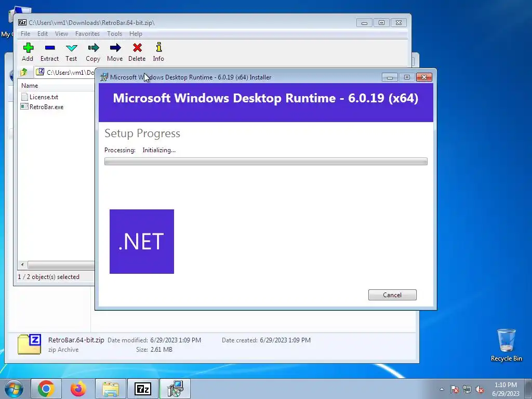This screenshot has width=532, height=399.
Task: Open the Windows Start button
Action: [14, 389]
